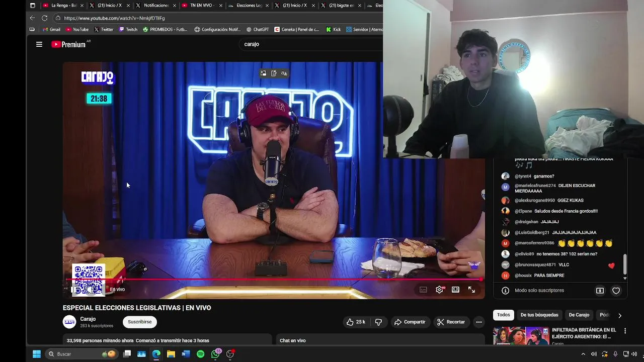Open the Windows Start menu
The height and width of the screenshot is (362, 644).
[x=37, y=354]
